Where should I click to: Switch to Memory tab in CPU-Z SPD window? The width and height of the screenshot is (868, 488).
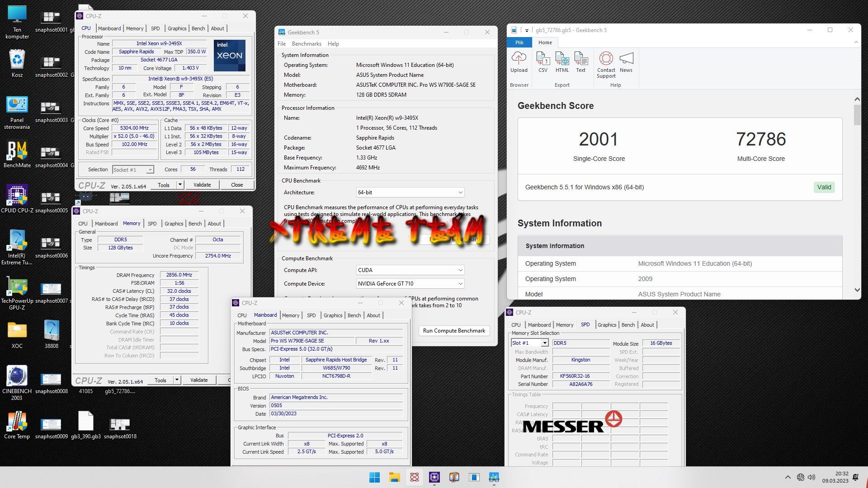tap(564, 325)
